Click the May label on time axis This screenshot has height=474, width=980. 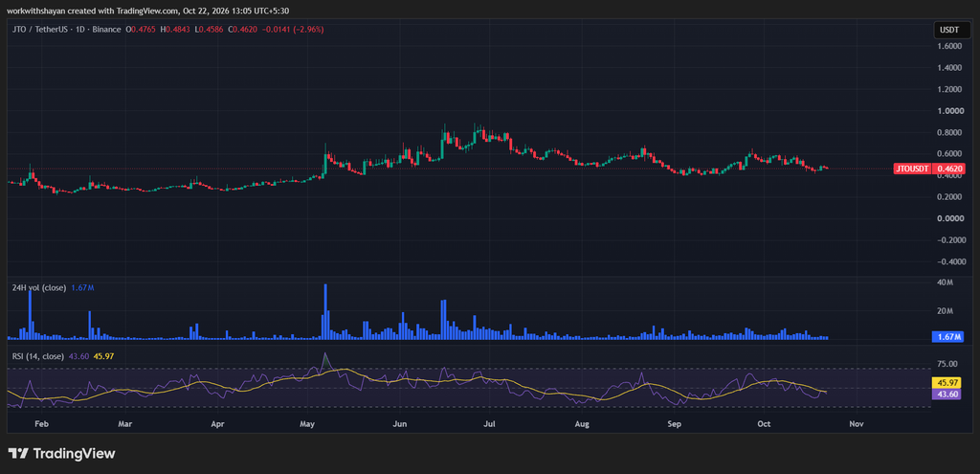click(307, 423)
